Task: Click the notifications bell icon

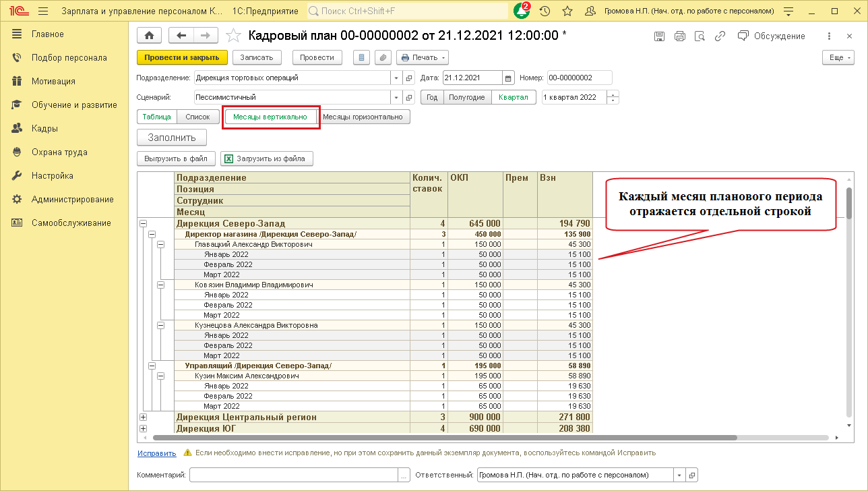Action: pyautogui.click(x=522, y=11)
